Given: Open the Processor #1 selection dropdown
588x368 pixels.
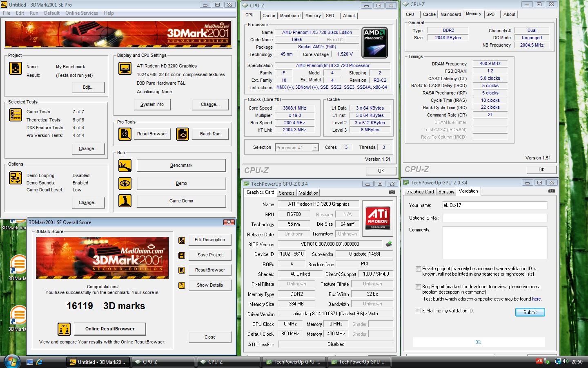Looking at the screenshot, I should (297, 148).
